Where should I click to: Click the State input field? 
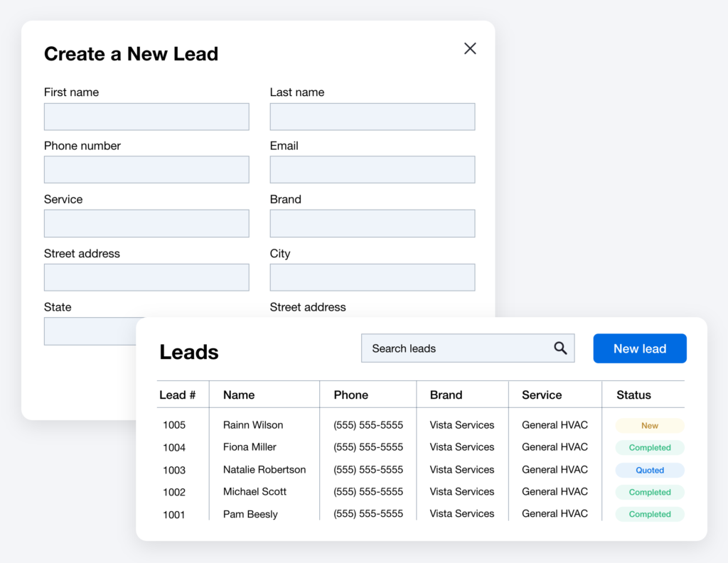click(x=90, y=331)
